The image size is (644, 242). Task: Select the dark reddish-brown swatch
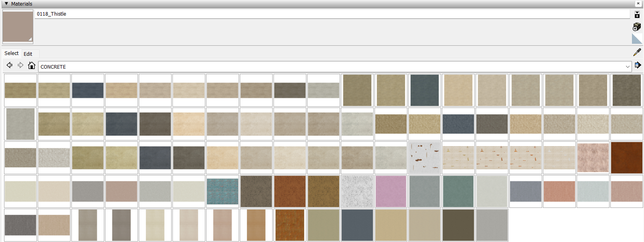[627, 158]
